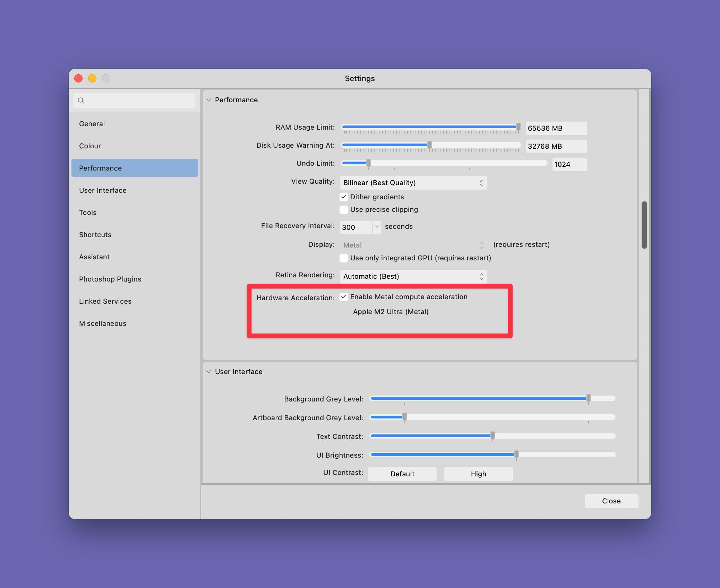Toggle Enable Metal compute acceleration
Viewport: 720px width, 588px height.
point(344,297)
